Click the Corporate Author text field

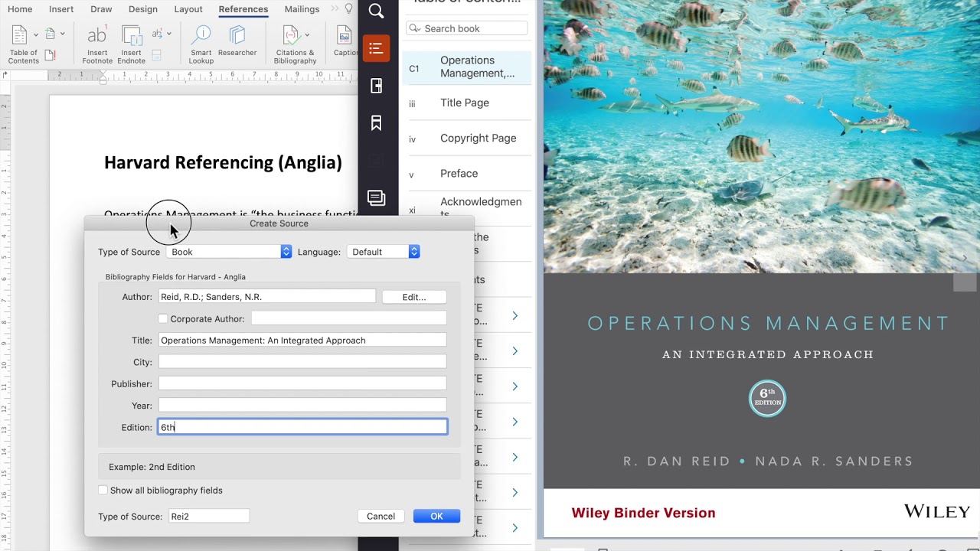(x=348, y=318)
